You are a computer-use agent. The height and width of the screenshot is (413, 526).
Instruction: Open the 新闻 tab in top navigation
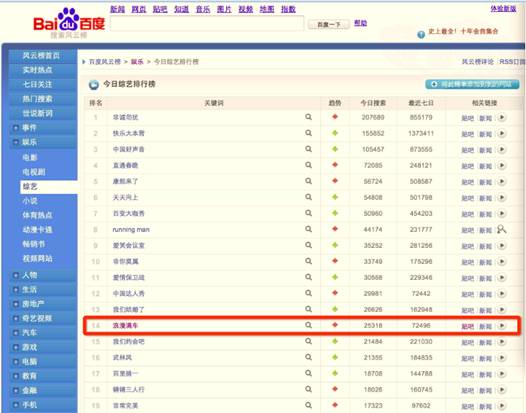tap(117, 9)
